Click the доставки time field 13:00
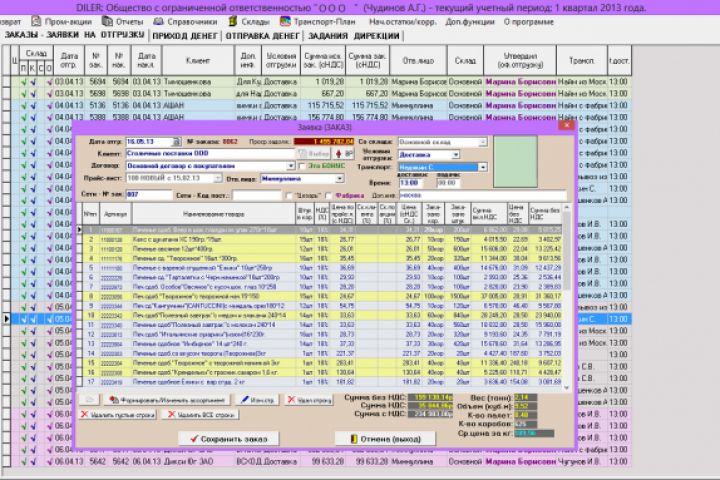This screenshot has height=480, width=720. pos(410,183)
